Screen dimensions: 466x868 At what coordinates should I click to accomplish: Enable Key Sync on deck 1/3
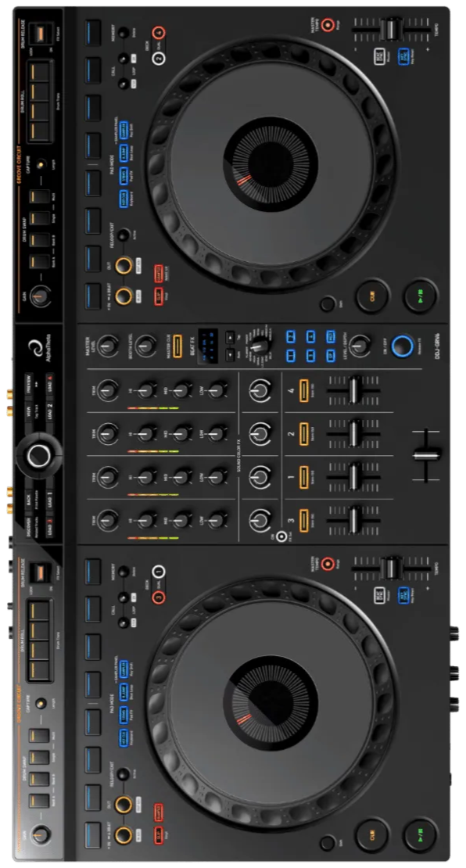click(x=403, y=596)
